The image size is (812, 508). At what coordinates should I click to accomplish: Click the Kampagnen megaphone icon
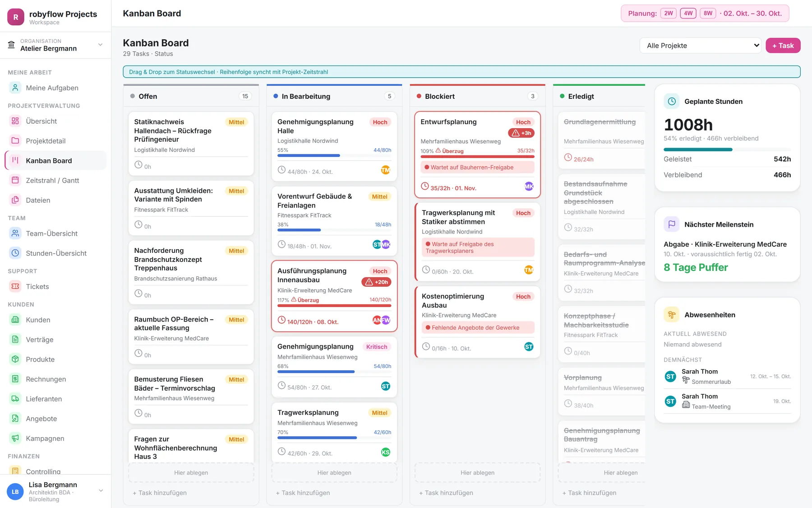(15, 438)
